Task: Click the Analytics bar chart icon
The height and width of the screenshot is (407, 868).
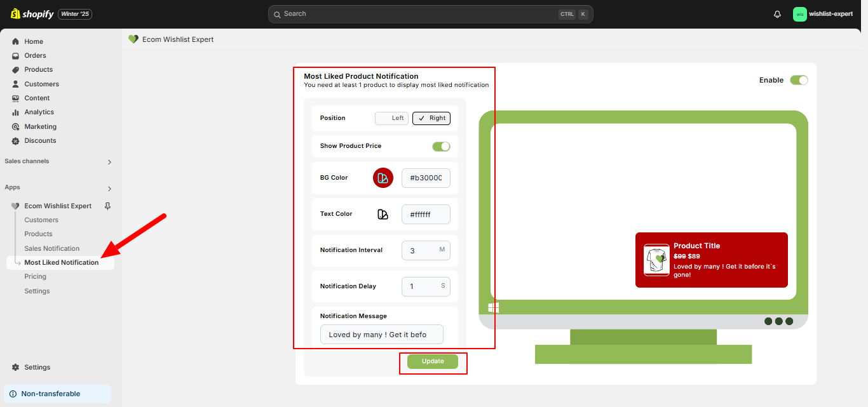Action: (16, 112)
